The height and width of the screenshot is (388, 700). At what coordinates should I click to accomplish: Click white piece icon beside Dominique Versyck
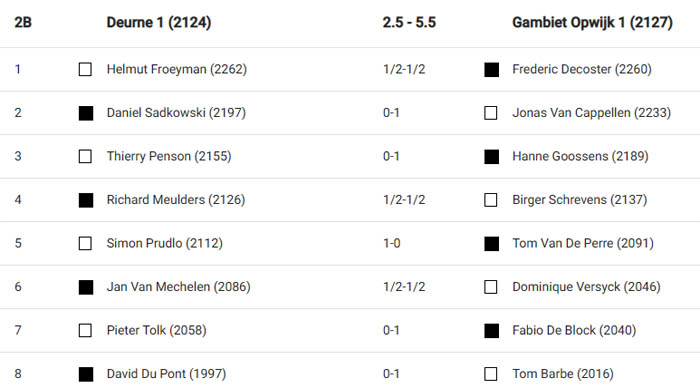coord(491,287)
